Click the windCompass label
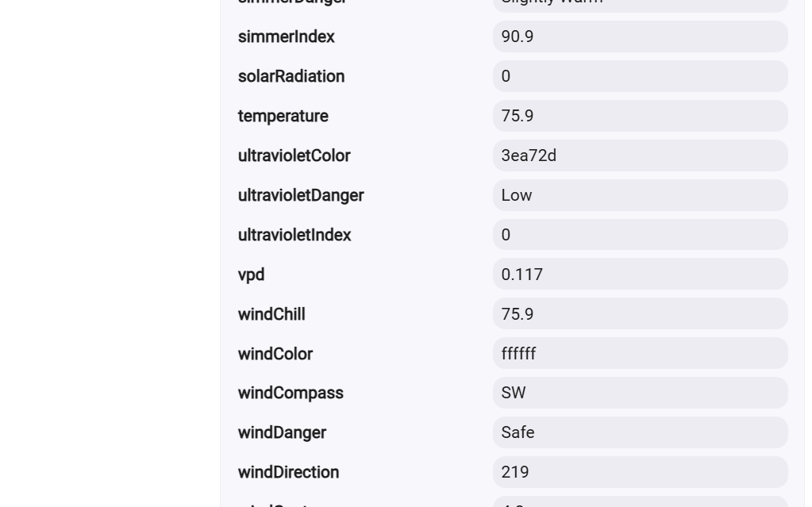The height and width of the screenshot is (507, 812). point(291,393)
